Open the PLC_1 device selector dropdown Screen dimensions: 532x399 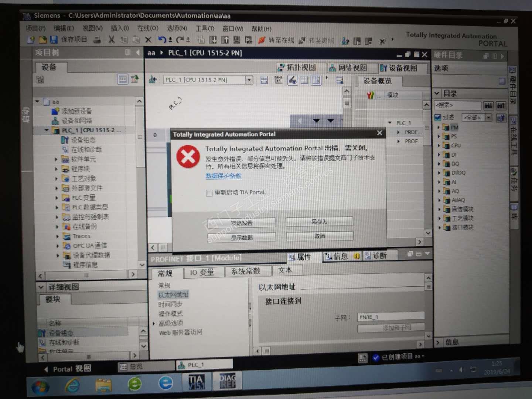[x=249, y=80]
